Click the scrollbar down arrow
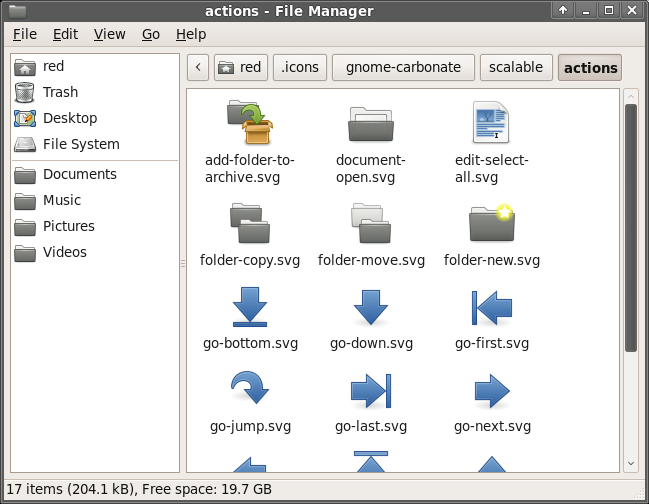The height and width of the screenshot is (504, 649). pyautogui.click(x=630, y=463)
